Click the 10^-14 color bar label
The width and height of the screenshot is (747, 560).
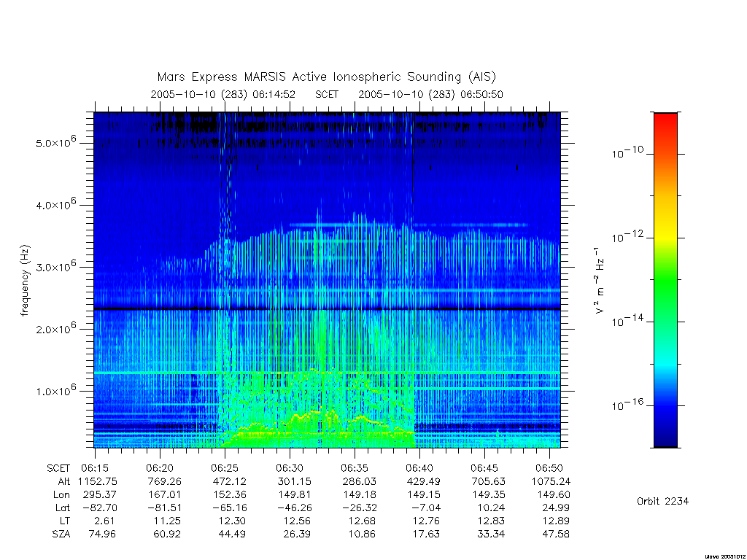coord(627,321)
